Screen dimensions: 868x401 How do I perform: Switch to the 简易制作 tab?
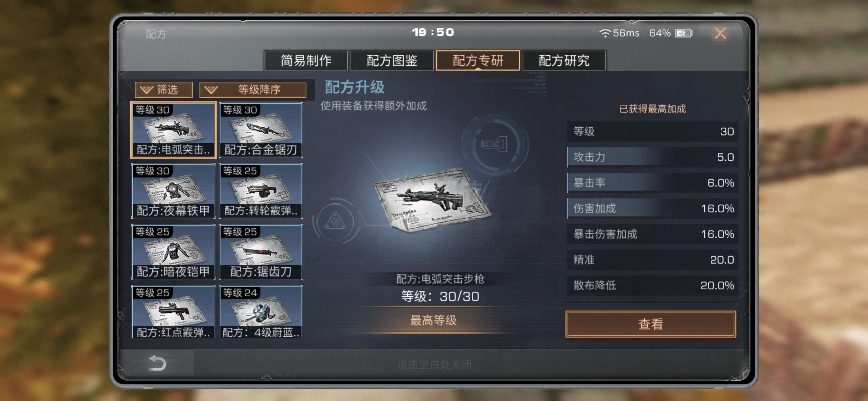coord(306,61)
